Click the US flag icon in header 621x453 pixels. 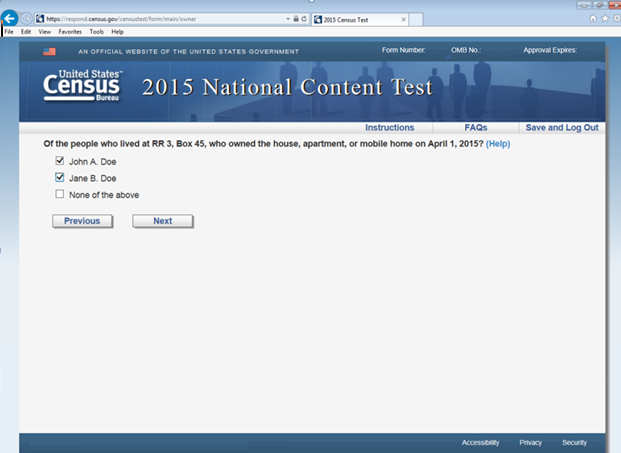tap(50, 51)
